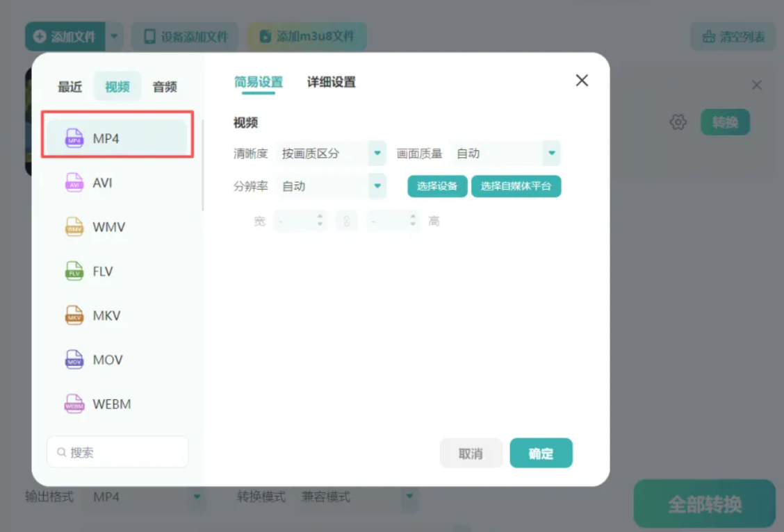Image resolution: width=784 pixels, height=532 pixels.
Task: Open the 分辨率 dropdown
Action: (x=331, y=186)
